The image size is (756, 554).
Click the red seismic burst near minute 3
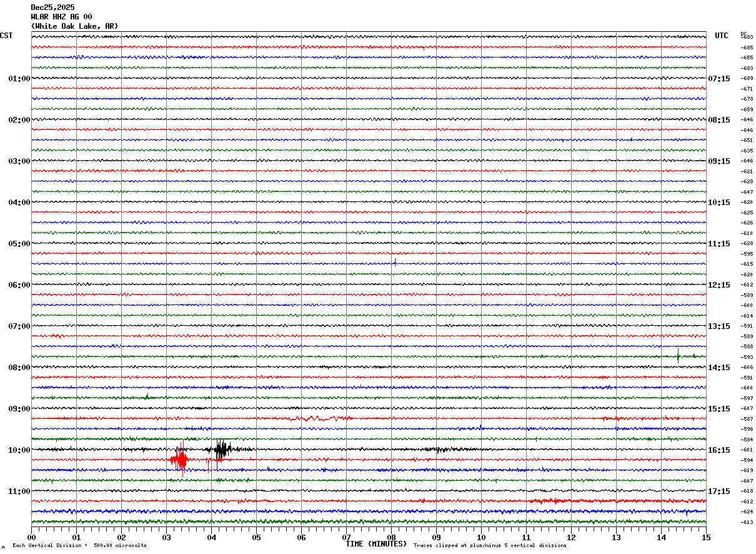coord(180,461)
